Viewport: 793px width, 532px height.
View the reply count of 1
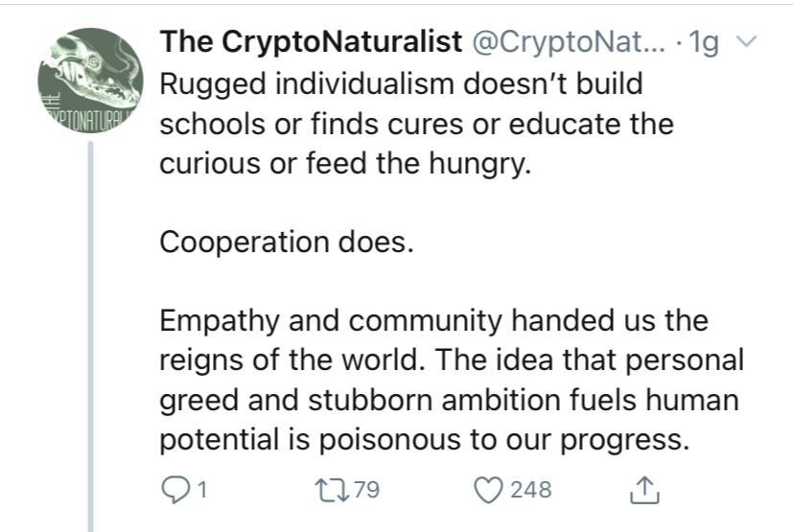[x=203, y=491]
